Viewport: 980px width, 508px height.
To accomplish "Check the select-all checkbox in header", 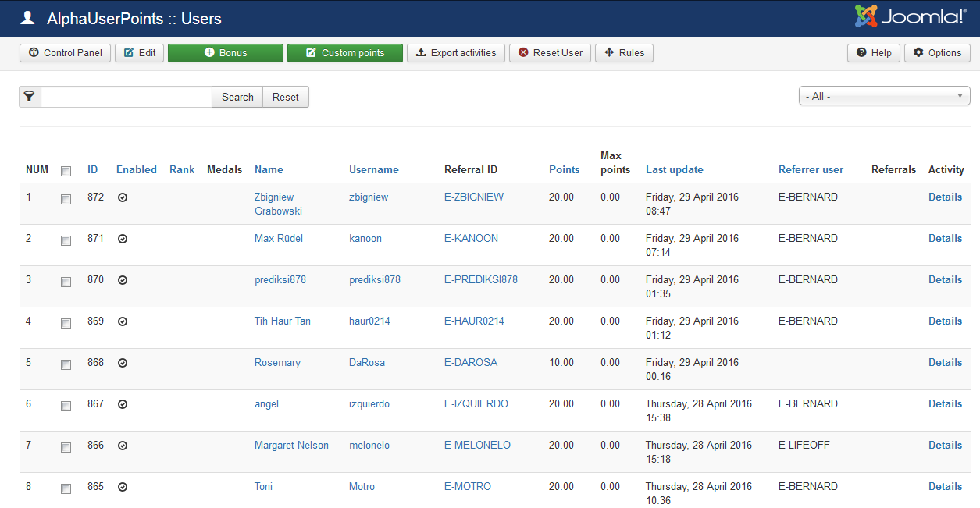I will pyautogui.click(x=66, y=171).
